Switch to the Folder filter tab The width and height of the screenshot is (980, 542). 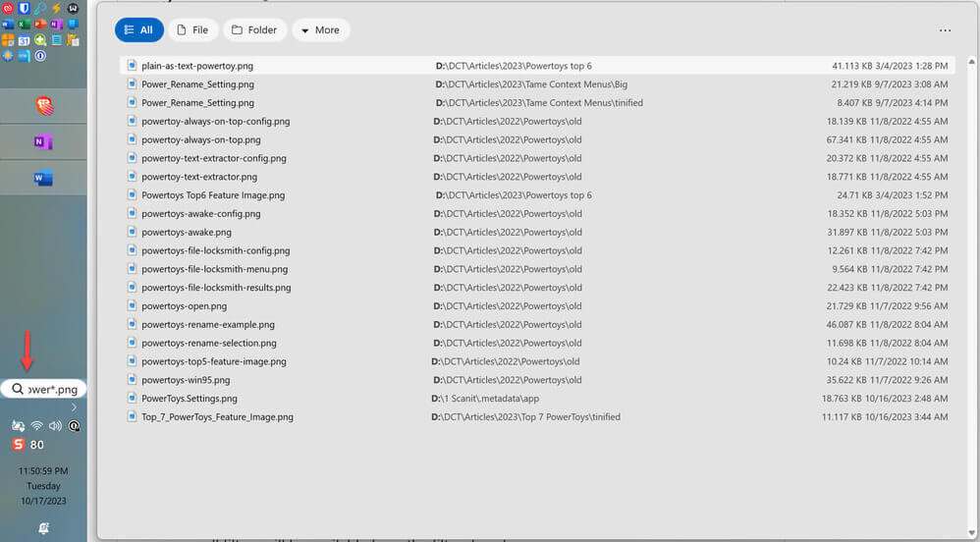pyautogui.click(x=255, y=30)
